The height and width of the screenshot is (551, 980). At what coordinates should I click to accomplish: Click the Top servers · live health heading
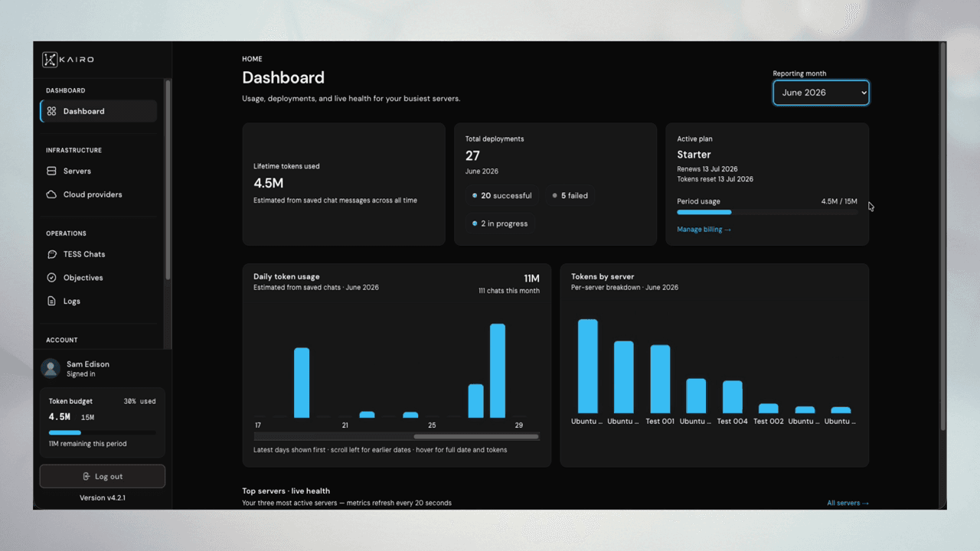click(x=286, y=491)
